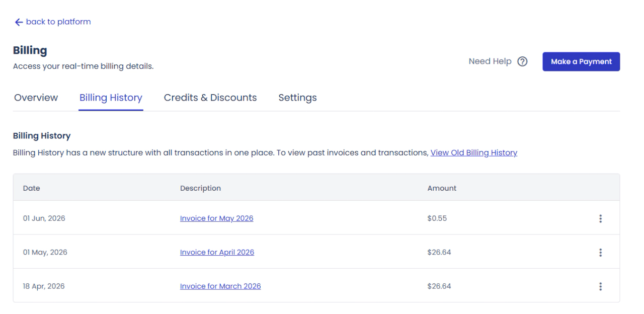Open the Invoice for April 2026 link
Screen dimensions: 644x314
217,252
